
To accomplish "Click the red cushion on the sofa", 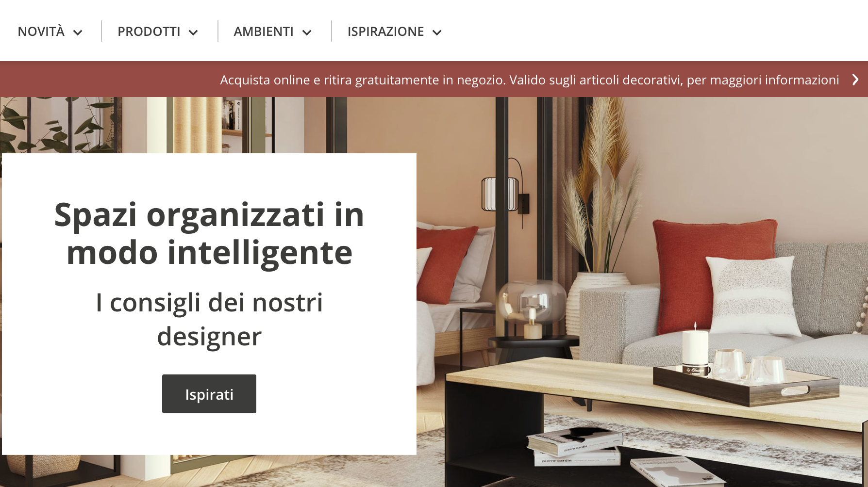I will 714,272.
